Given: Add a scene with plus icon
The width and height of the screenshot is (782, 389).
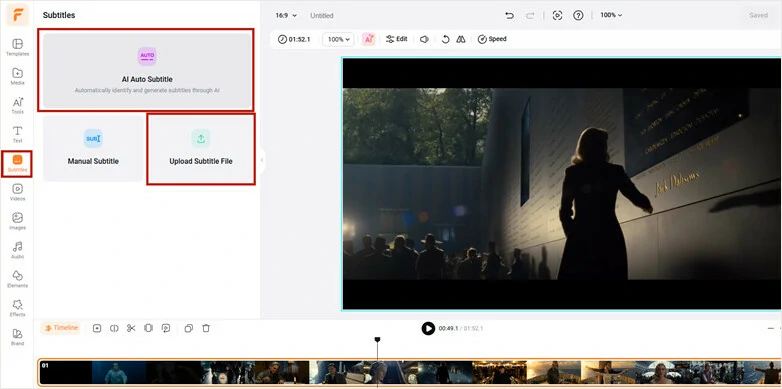Looking at the screenshot, I should pyautogui.click(x=97, y=328).
